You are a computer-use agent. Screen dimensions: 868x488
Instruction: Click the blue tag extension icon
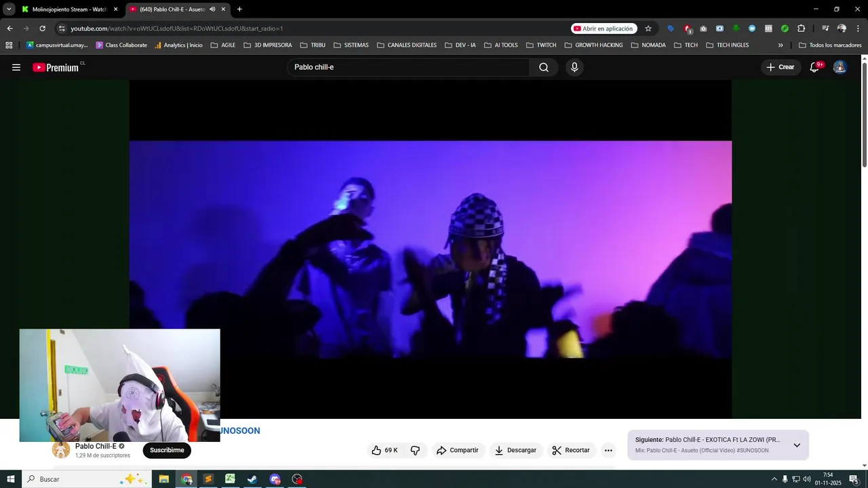pyautogui.click(x=671, y=28)
